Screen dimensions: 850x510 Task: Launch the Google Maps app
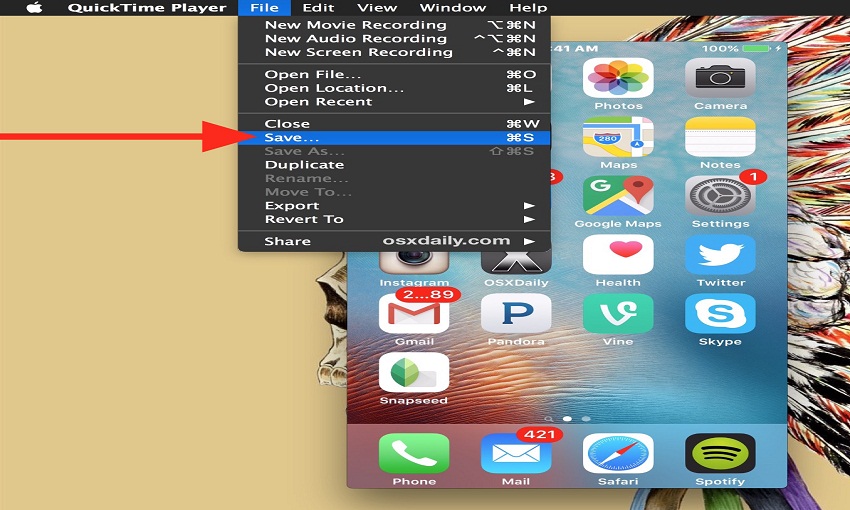pos(618,196)
